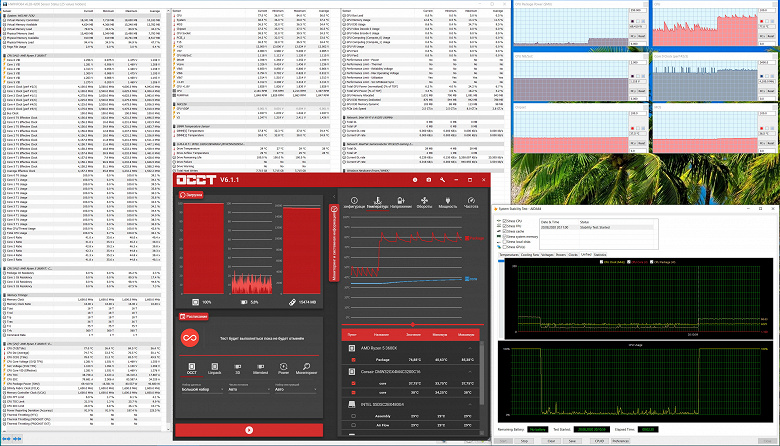Open the Temperatures tab in AIDA64

pyautogui.click(x=509, y=255)
